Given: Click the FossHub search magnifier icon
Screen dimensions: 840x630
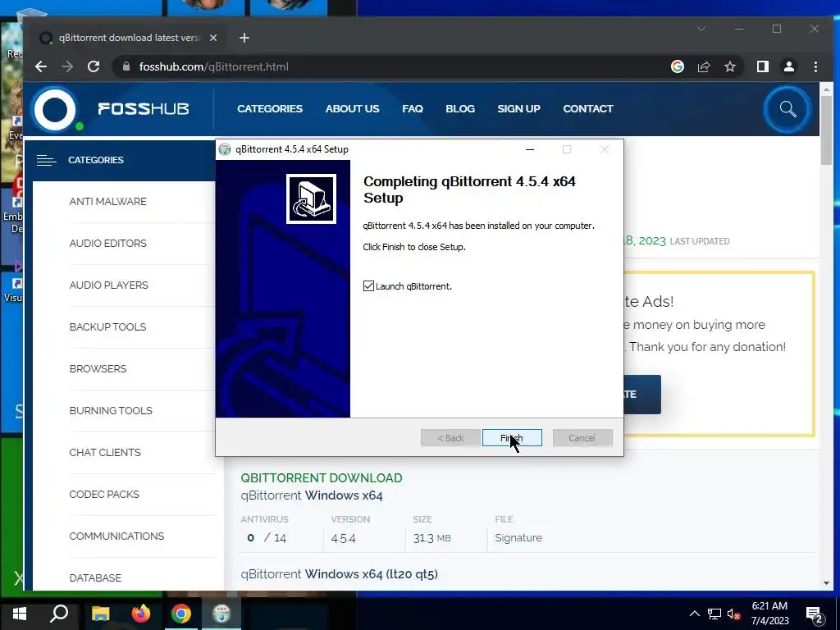Looking at the screenshot, I should pyautogui.click(x=787, y=109).
